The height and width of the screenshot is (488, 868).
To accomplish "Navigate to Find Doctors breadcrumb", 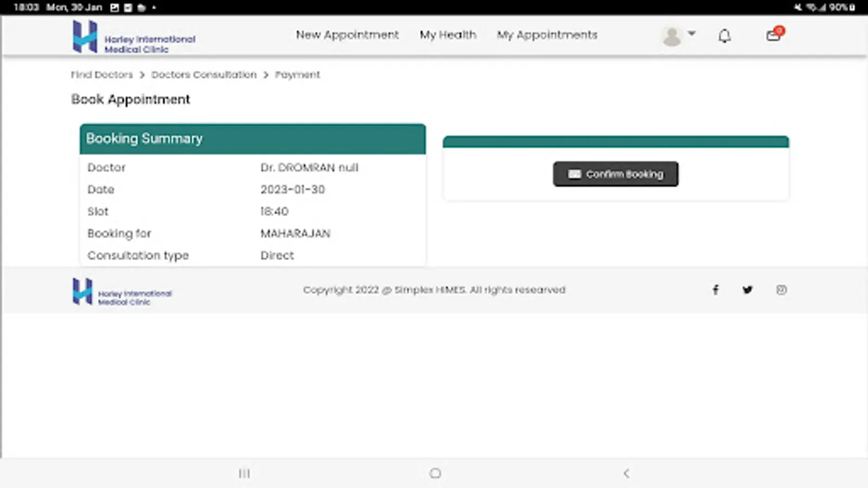I will click(x=101, y=74).
